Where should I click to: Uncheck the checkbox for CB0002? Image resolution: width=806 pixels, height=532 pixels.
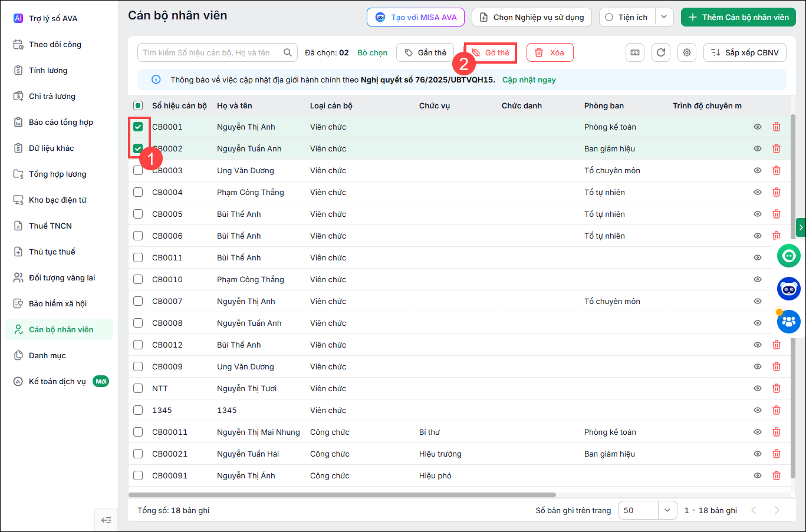pos(138,148)
